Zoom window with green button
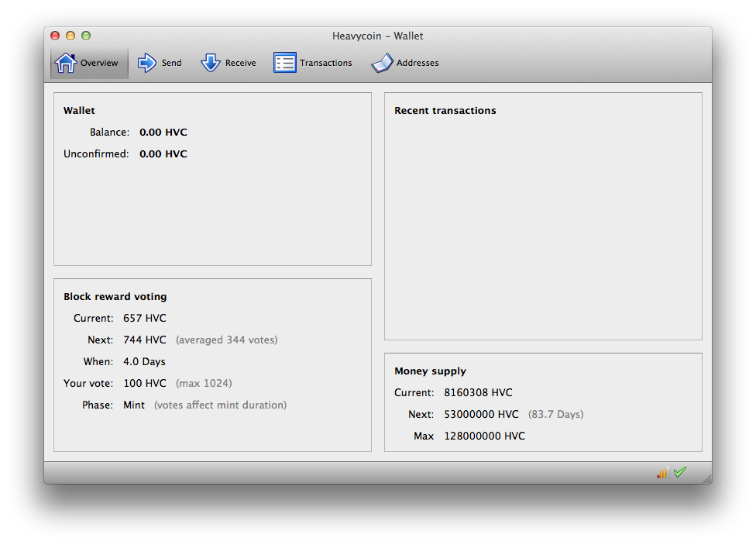Image resolution: width=756 pixels, height=545 pixels. click(x=86, y=36)
